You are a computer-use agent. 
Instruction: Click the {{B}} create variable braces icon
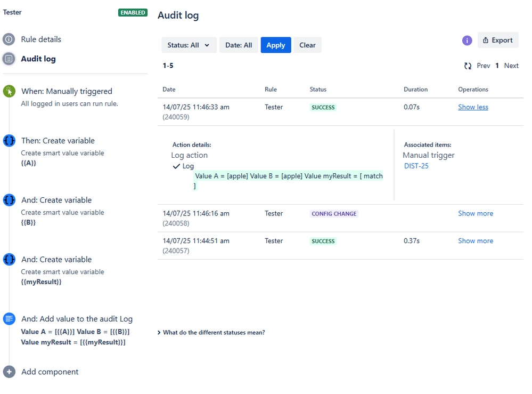[9, 200]
